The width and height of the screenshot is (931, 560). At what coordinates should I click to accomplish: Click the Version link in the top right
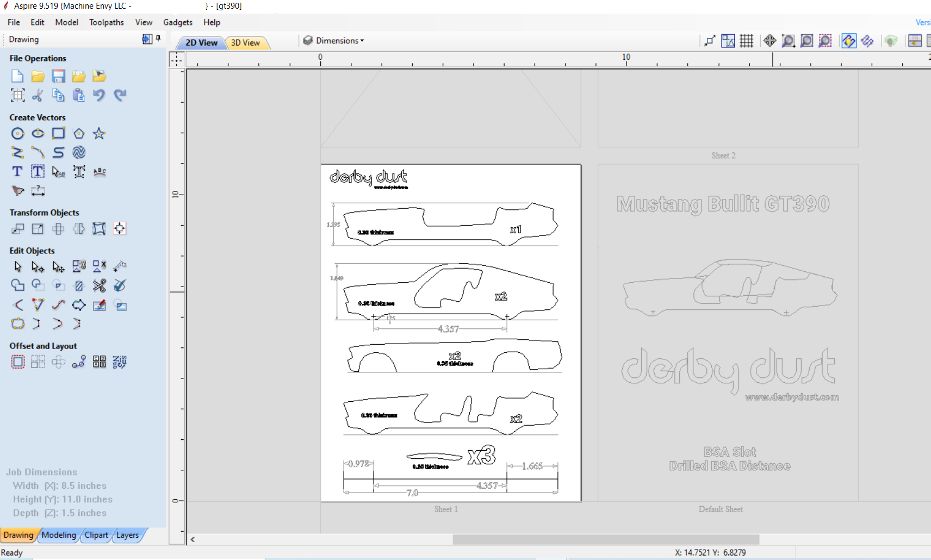922,22
